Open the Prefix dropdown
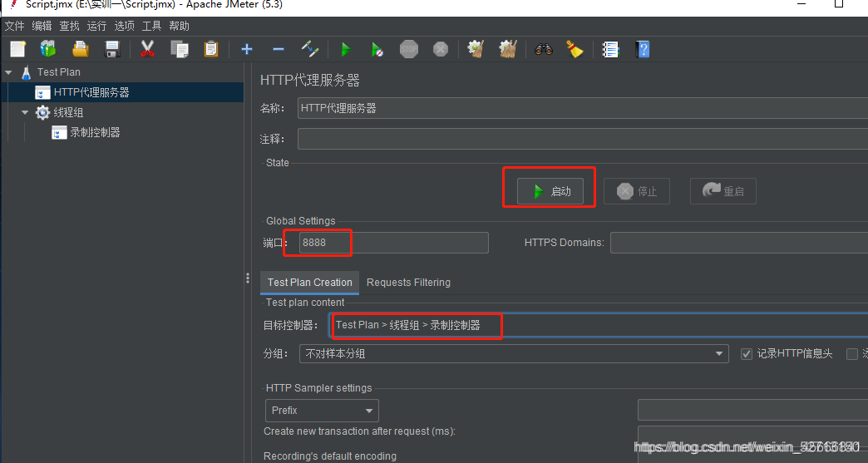 click(x=322, y=411)
